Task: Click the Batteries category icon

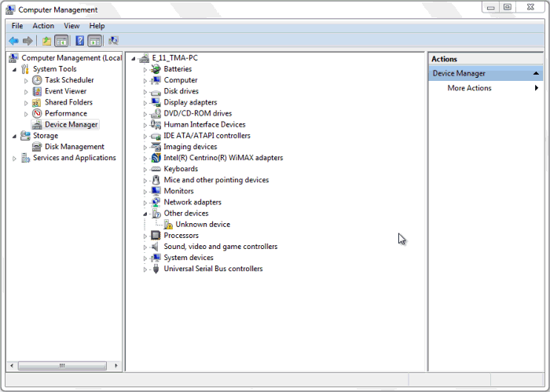Action: pyautogui.click(x=156, y=69)
